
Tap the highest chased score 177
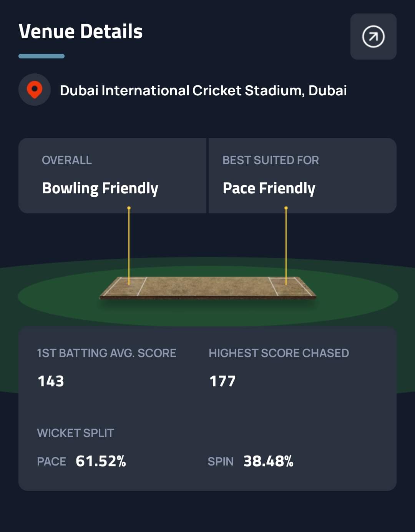[x=222, y=381]
